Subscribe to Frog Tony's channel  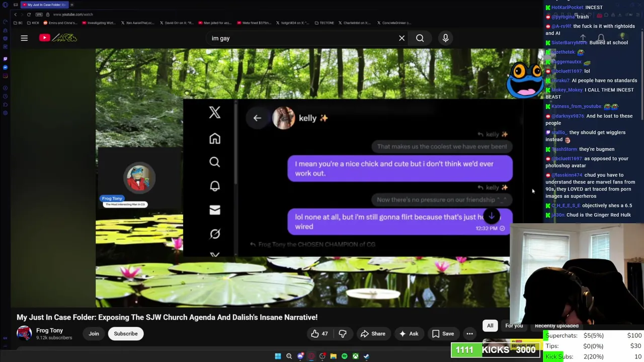pos(126,334)
